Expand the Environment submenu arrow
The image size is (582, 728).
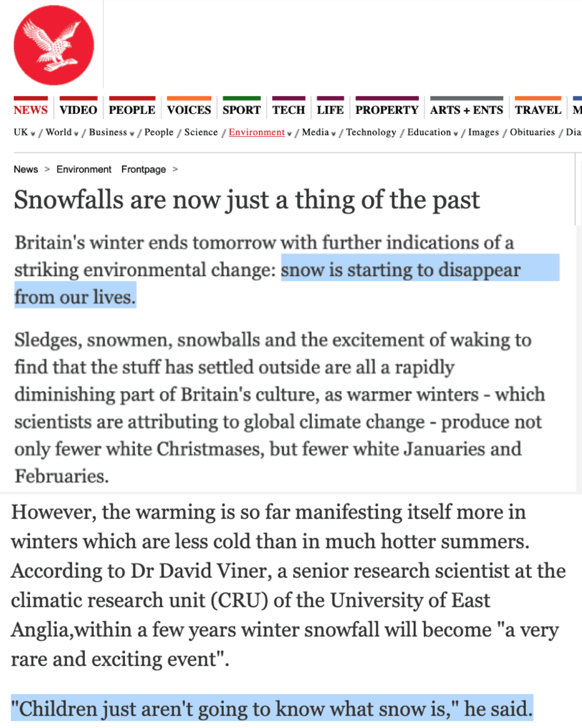289,133
